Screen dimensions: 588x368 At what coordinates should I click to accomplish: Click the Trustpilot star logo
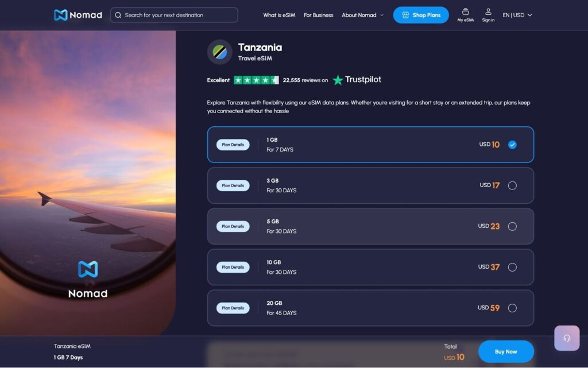[x=339, y=80]
